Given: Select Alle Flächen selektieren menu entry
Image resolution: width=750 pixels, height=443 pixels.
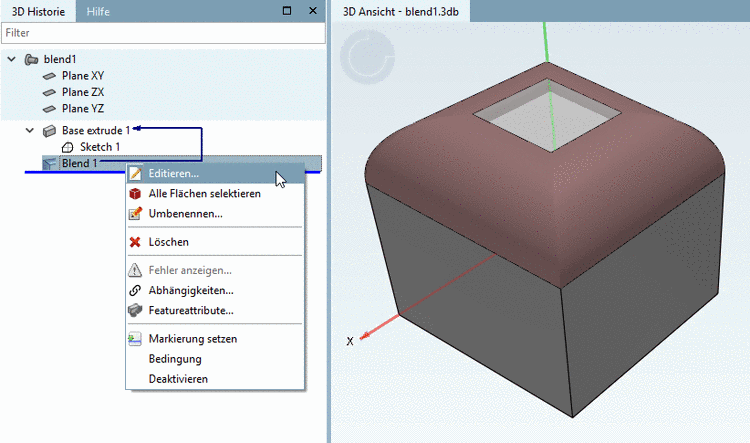Looking at the screenshot, I should [x=215, y=193].
